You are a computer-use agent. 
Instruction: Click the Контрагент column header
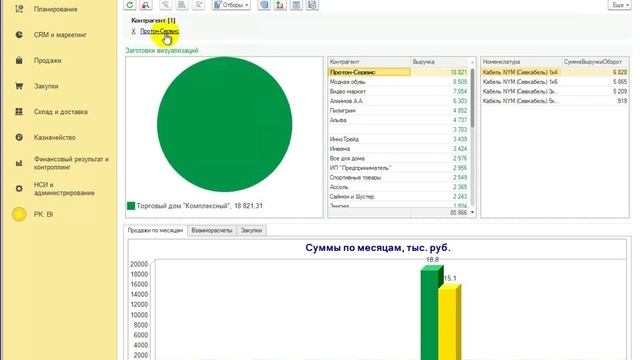[x=369, y=62]
